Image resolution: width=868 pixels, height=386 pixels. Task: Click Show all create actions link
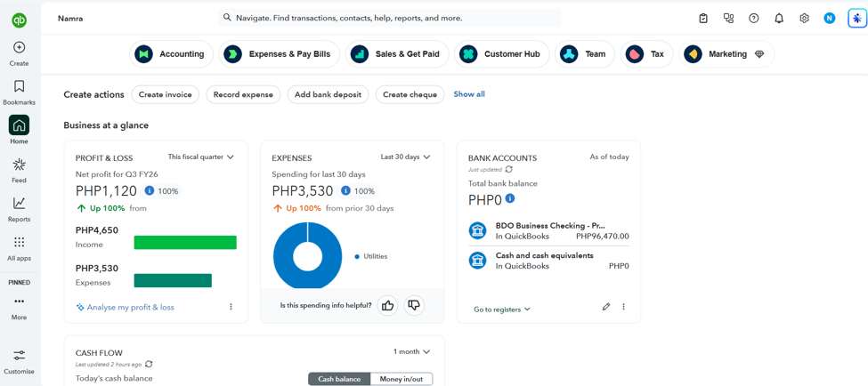(x=469, y=94)
